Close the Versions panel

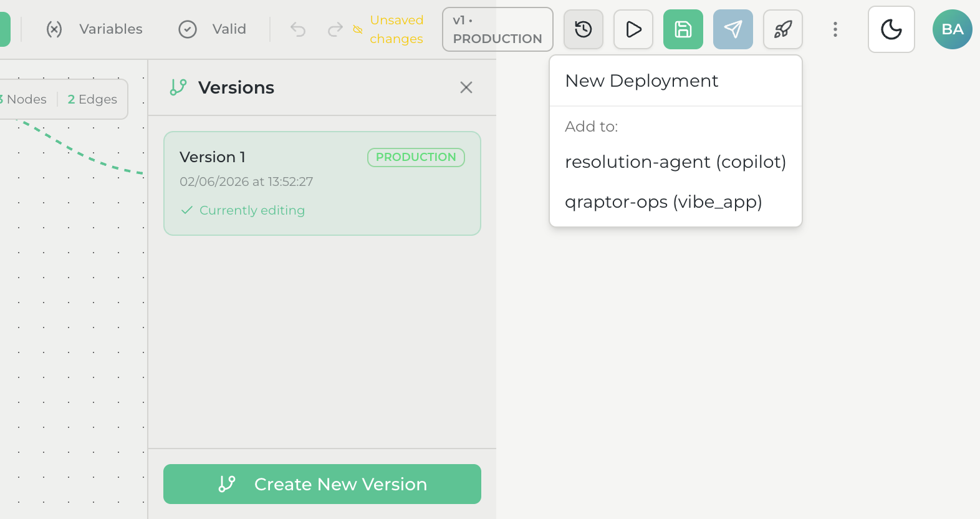[x=466, y=87]
